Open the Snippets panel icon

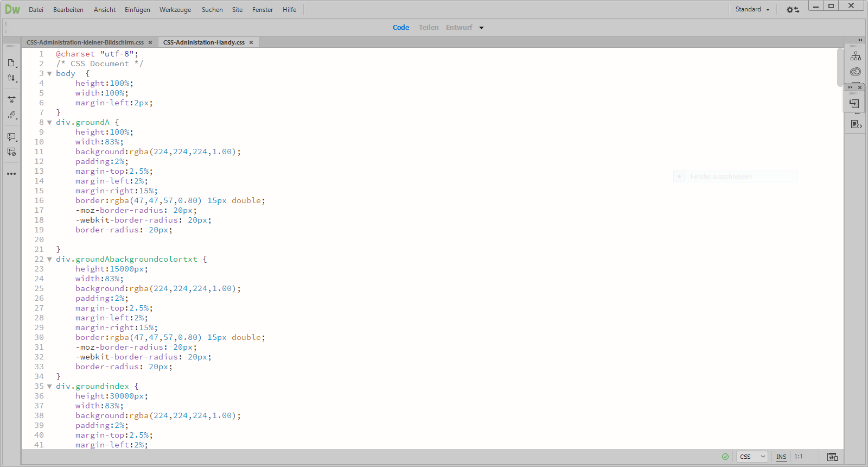[x=856, y=125]
